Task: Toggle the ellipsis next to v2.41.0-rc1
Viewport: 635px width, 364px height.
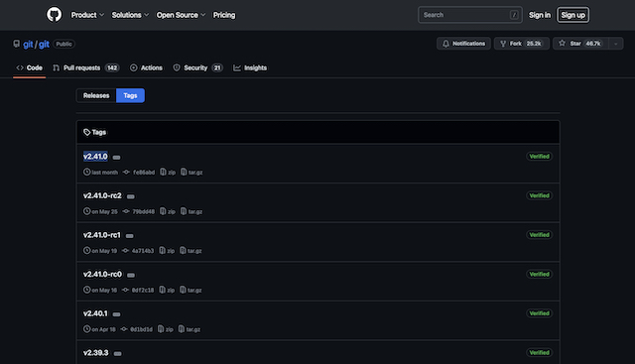Action: pyautogui.click(x=130, y=236)
